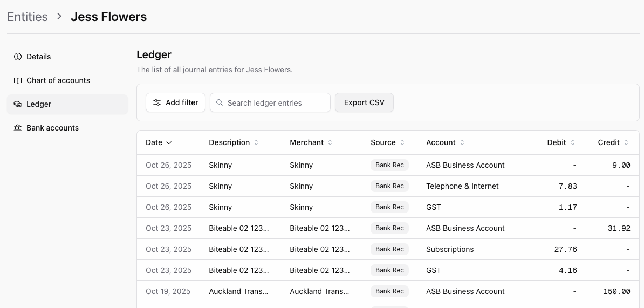Image resolution: width=644 pixels, height=308 pixels.
Task: Sort ledger by Credit column
Action: click(626, 143)
